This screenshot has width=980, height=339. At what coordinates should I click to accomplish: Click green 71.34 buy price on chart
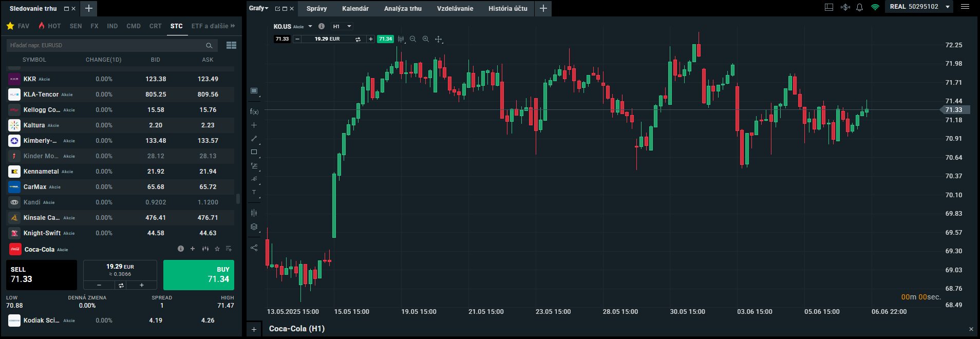pyautogui.click(x=385, y=39)
